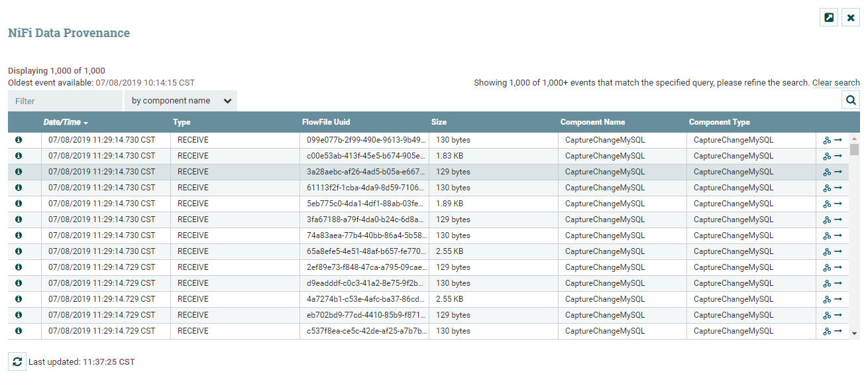Image resolution: width=868 pixels, height=388 pixels.
Task: Sort events by the Type column
Action: (x=181, y=122)
